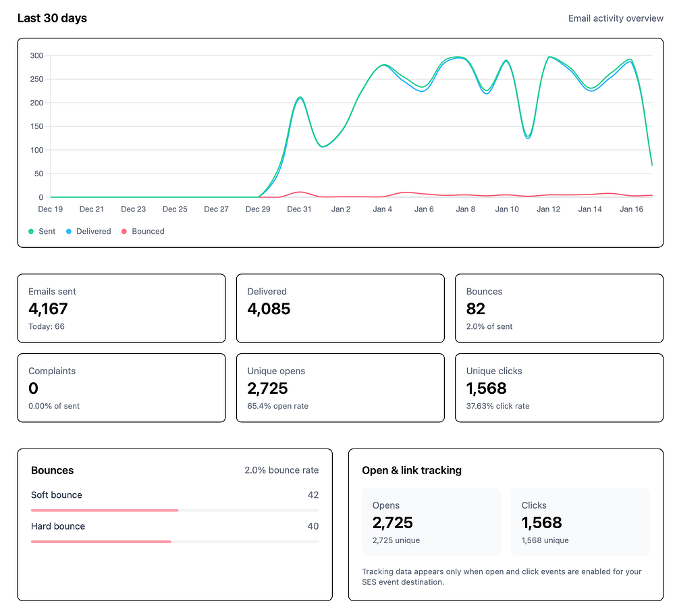The width and height of the screenshot is (675, 616).
Task: Click the Opens tracking tile
Action: 431,522
